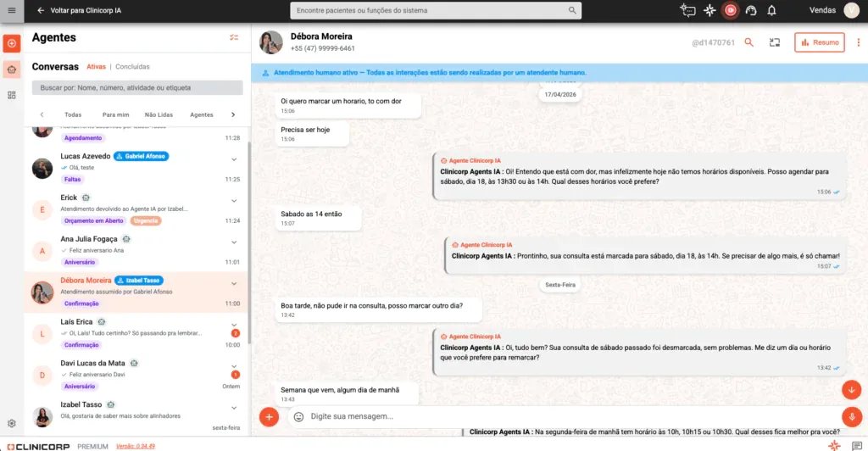Toggle the checklist selection icon beside Agentes

[234, 37]
